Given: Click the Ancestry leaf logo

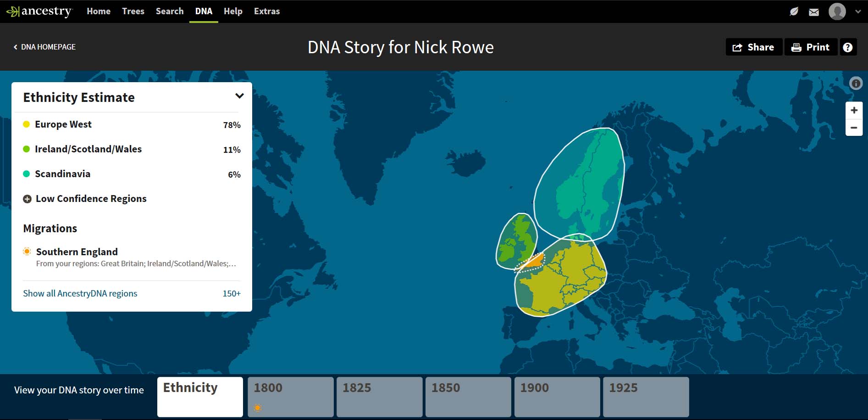Looking at the screenshot, I should pos(13,11).
